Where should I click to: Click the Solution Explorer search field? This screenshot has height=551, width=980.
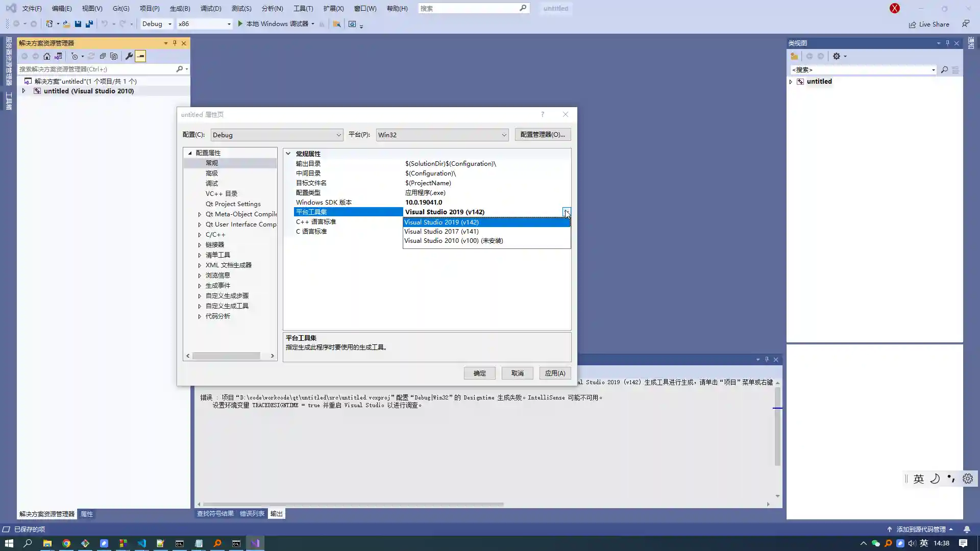coord(97,69)
